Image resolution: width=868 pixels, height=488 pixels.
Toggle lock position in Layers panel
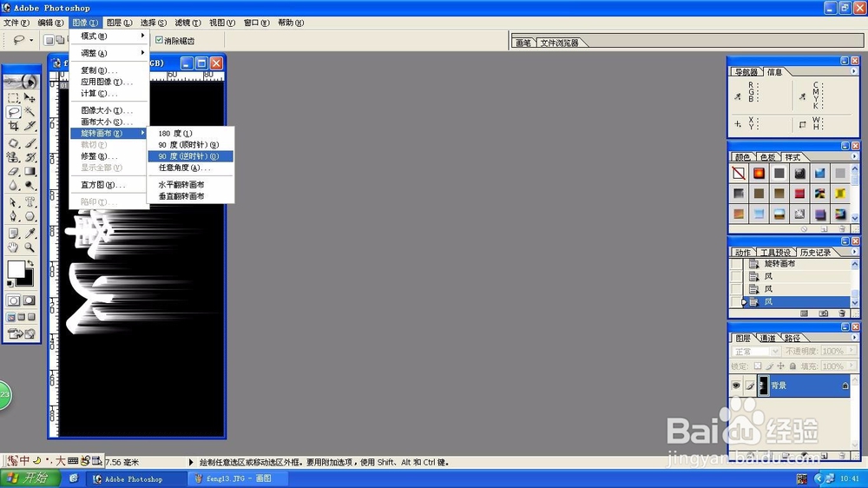point(780,366)
